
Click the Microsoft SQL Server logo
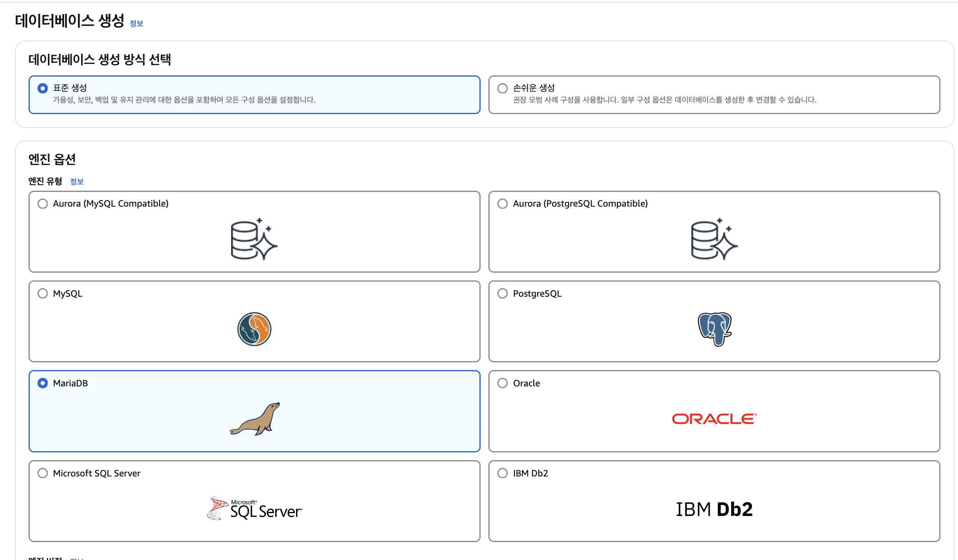[255, 508]
